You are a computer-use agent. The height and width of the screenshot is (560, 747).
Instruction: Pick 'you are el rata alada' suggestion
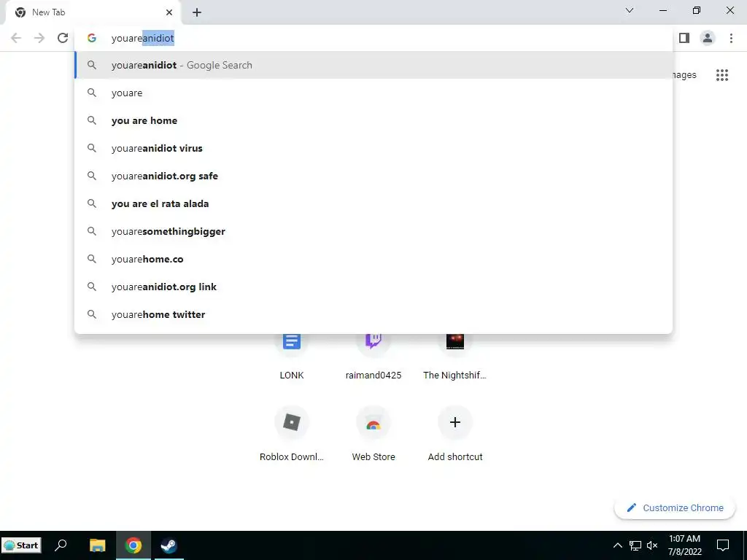374,203
